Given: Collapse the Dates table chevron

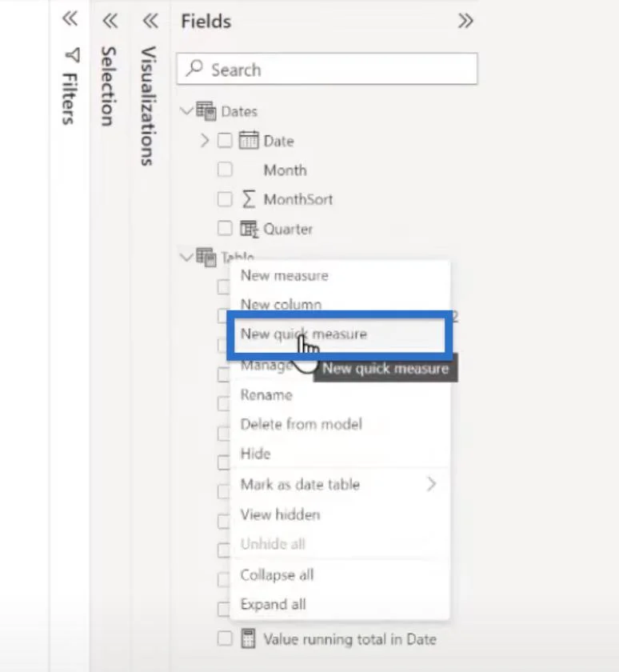Looking at the screenshot, I should point(186,111).
